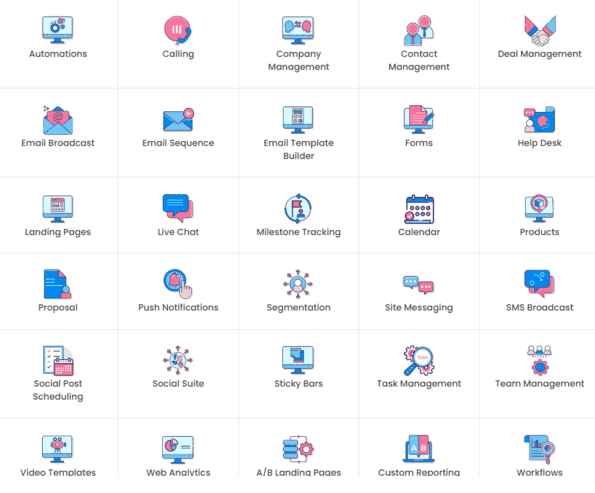Click the Push Notifications bell icon
Screen dimensions: 595x493
[178, 284]
